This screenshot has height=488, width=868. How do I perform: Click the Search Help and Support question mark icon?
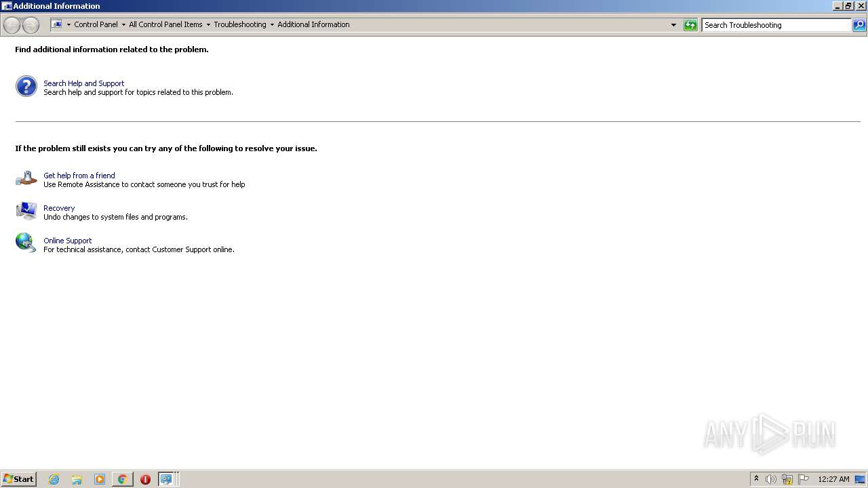tap(26, 86)
